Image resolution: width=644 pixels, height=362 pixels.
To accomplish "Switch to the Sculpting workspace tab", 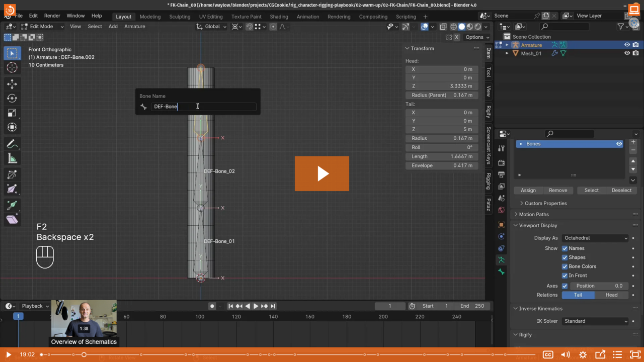I will click(180, 16).
